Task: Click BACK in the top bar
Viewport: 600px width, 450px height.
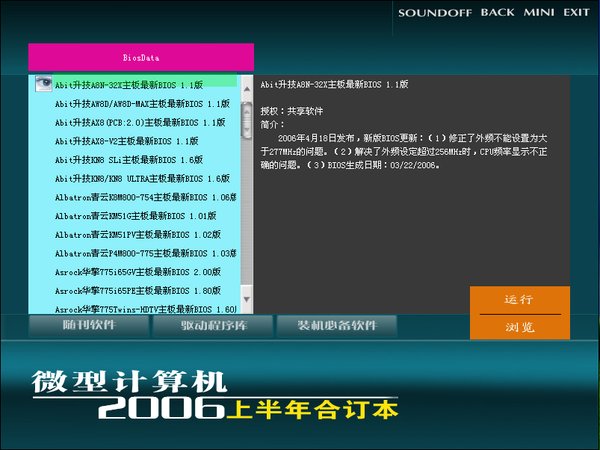Action: coord(497,13)
